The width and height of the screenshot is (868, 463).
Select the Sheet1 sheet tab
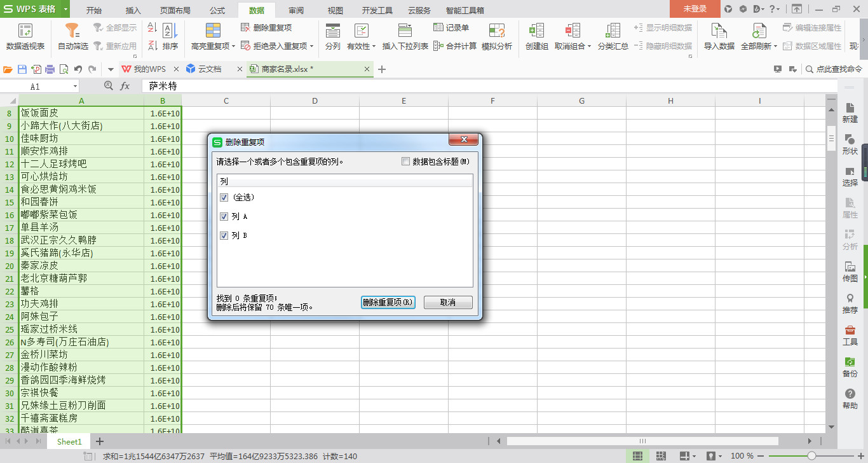pyautogui.click(x=69, y=441)
